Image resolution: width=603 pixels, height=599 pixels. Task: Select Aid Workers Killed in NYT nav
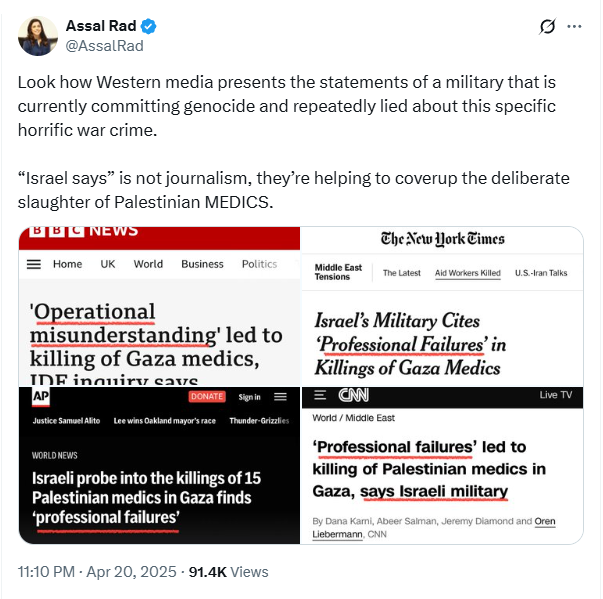tap(468, 273)
